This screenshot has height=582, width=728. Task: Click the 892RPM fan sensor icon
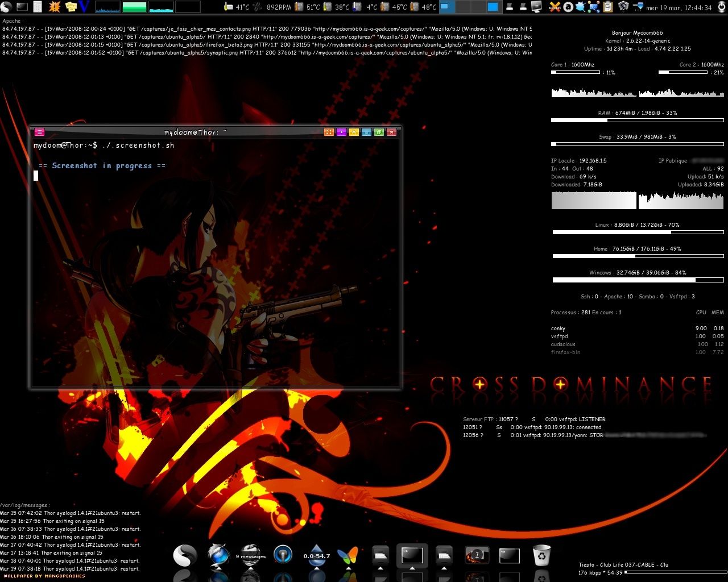[258, 7]
